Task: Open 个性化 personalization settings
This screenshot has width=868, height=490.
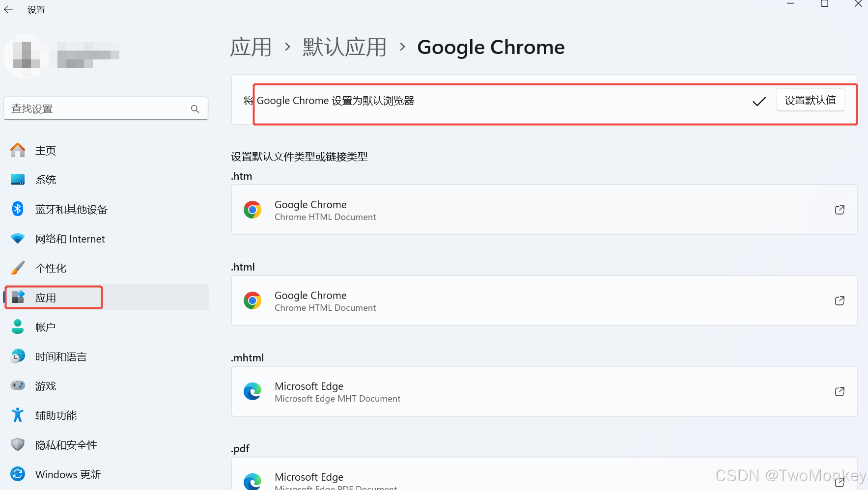Action: point(106,268)
